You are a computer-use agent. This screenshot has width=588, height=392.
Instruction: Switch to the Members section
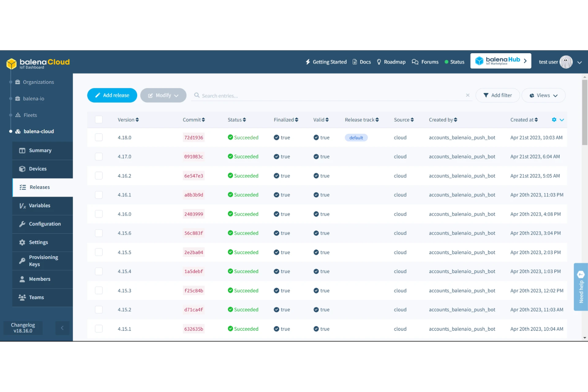[x=40, y=279]
